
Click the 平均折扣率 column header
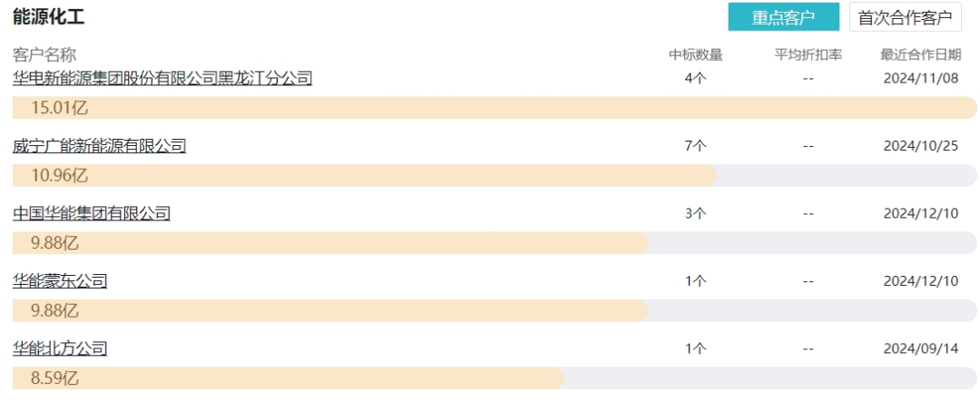(x=808, y=54)
